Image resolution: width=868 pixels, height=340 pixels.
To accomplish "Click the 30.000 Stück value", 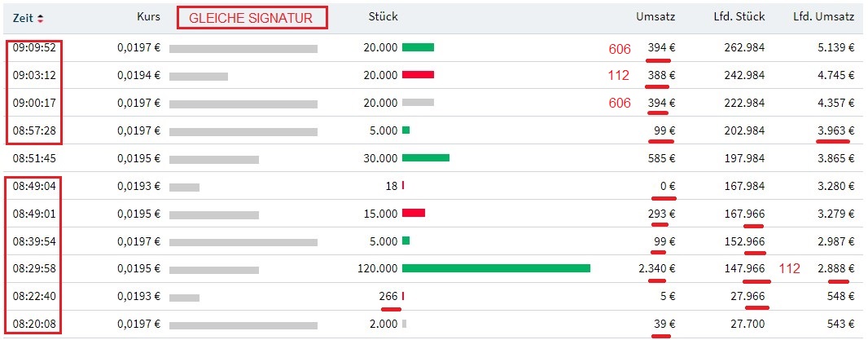I will tap(381, 158).
